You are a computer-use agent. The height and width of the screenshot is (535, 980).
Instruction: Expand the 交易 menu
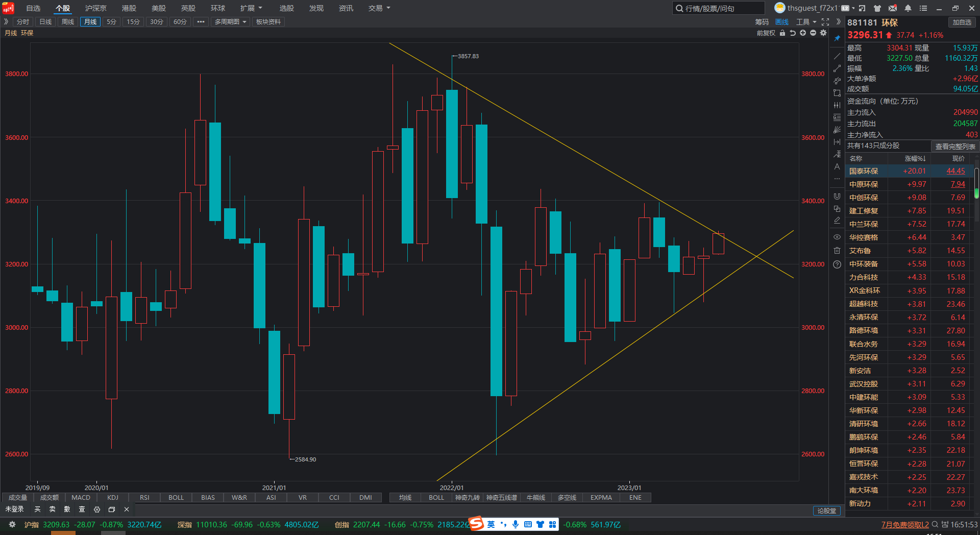(x=379, y=8)
